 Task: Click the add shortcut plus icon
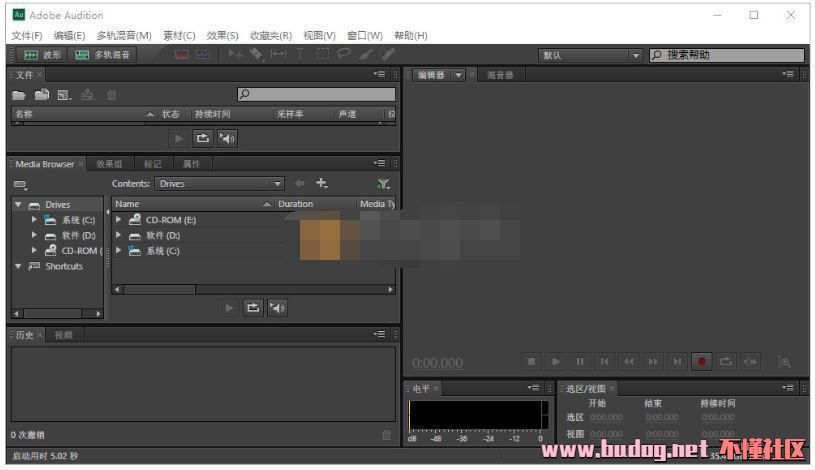[x=322, y=184]
